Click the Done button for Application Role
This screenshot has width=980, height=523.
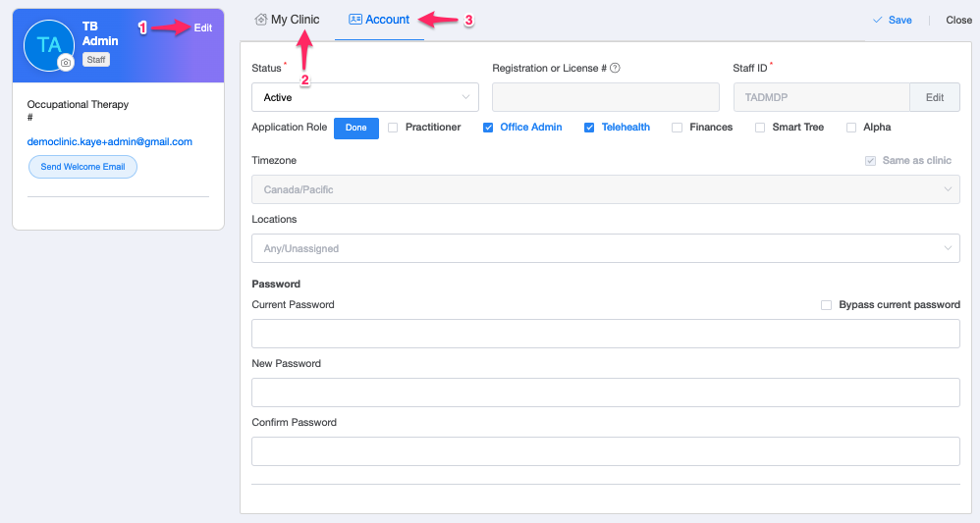(x=356, y=129)
